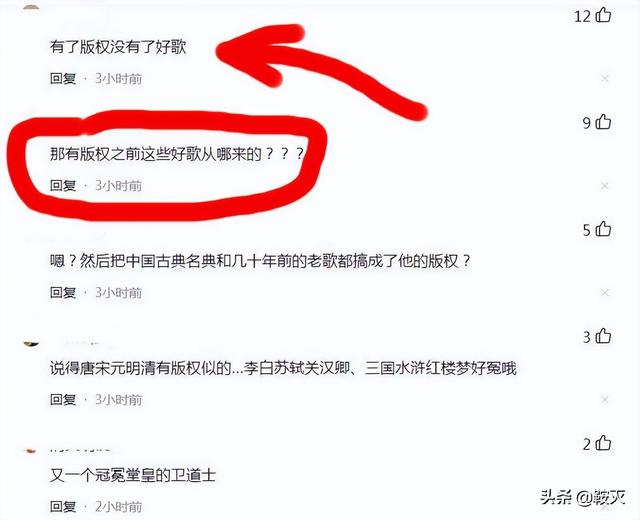Reply to 有了版权没有了好歌 comment

[x=63, y=78]
